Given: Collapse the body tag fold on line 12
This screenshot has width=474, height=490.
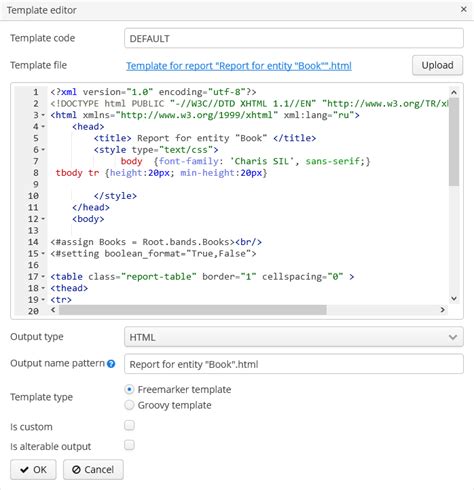Looking at the screenshot, I should [x=43, y=219].
